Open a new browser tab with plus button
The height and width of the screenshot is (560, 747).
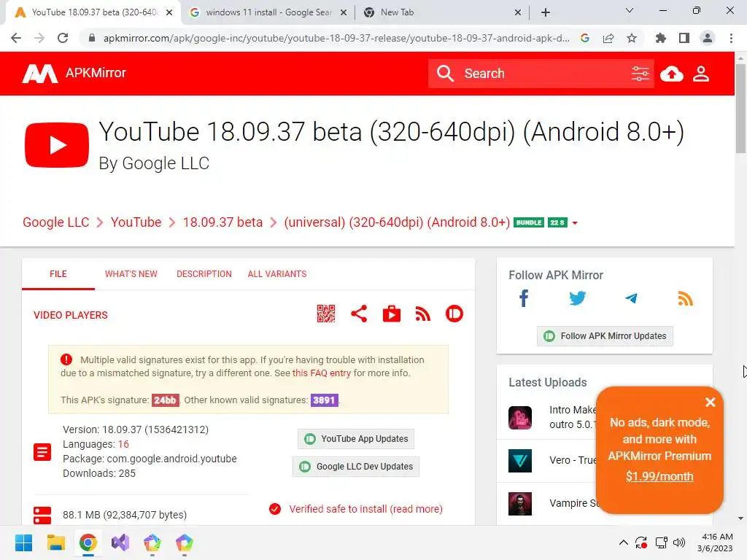click(546, 12)
